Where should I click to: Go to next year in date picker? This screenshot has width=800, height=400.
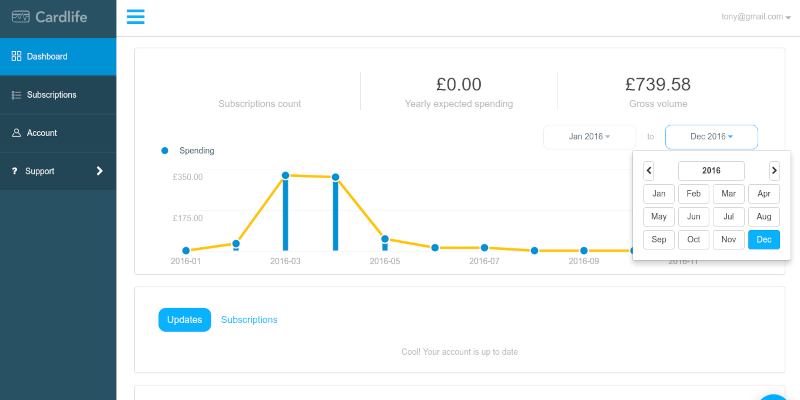click(x=773, y=171)
